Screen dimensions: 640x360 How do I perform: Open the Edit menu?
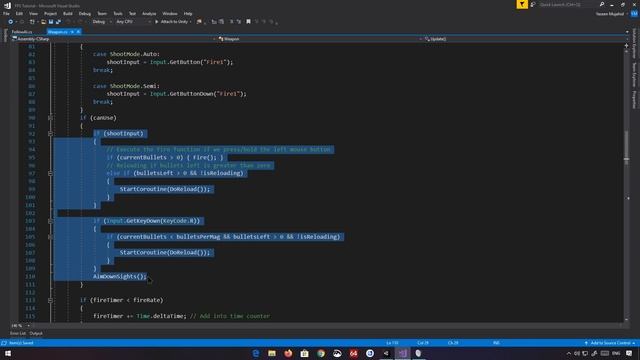(x=19, y=13)
